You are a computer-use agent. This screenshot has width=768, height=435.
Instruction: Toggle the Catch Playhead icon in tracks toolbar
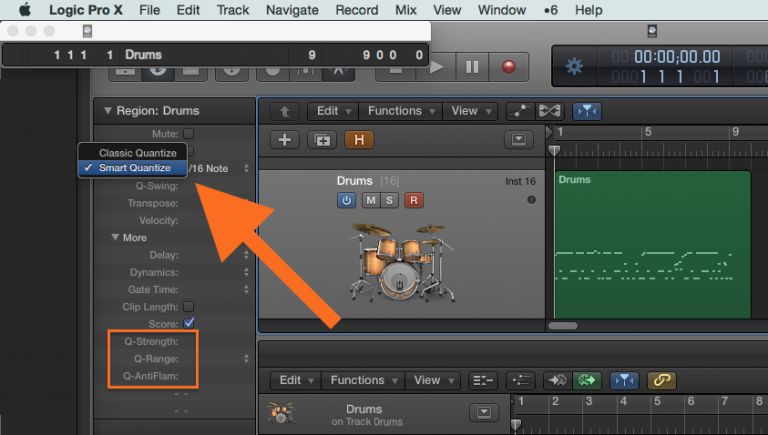coord(586,111)
